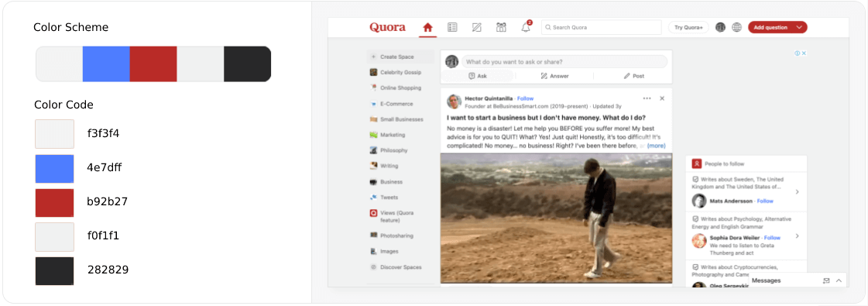This screenshot has width=868, height=306.
Task: Open the profile avatar in top bar
Action: coord(720,27)
